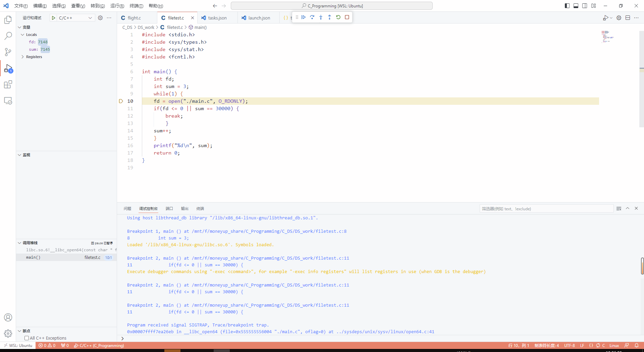Open the Run and Debug view
This screenshot has width=644, height=352.
click(8, 69)
